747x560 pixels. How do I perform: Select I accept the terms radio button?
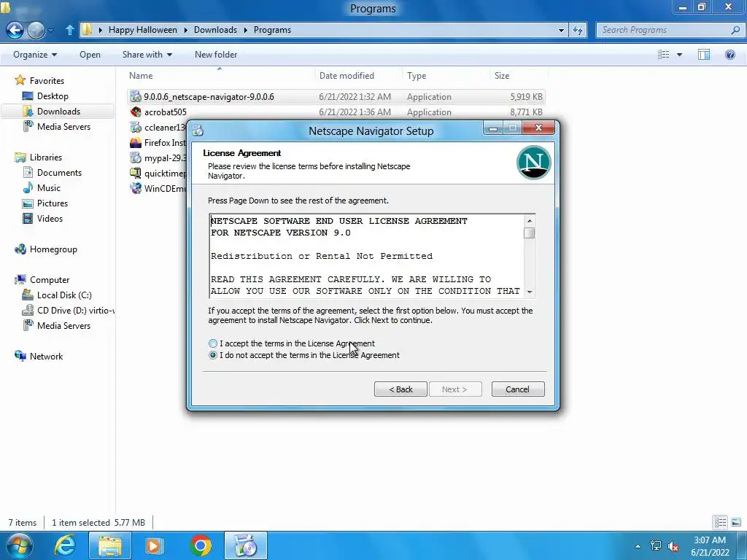(213, 343)
